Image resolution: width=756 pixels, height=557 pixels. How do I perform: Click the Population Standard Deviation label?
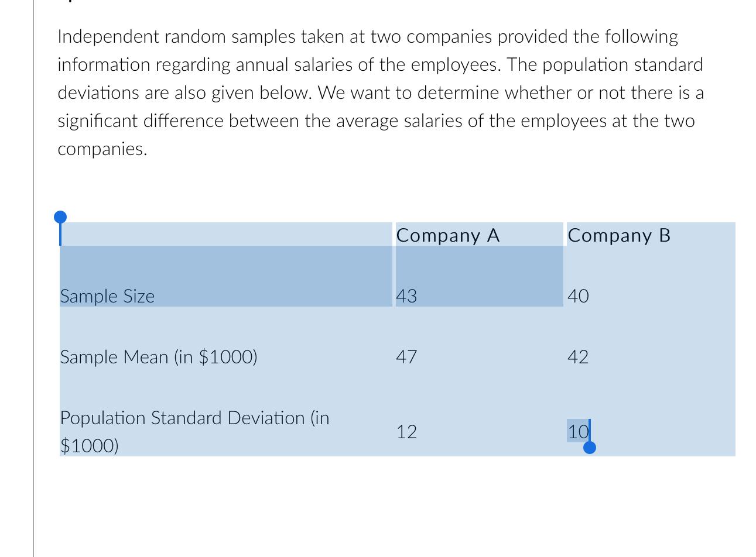coord(194,432)
